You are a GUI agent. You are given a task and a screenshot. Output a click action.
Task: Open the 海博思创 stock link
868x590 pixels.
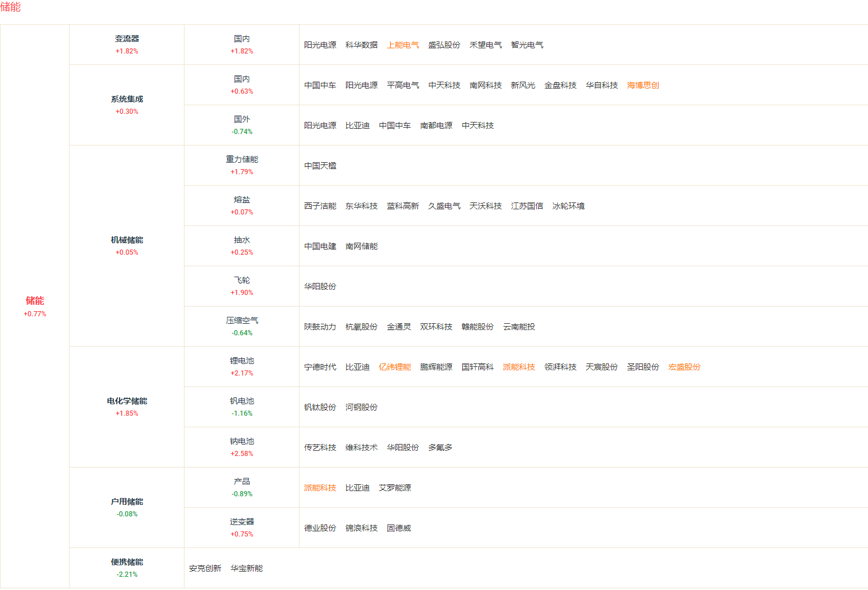pyautogui.click(x=643, y=85)
